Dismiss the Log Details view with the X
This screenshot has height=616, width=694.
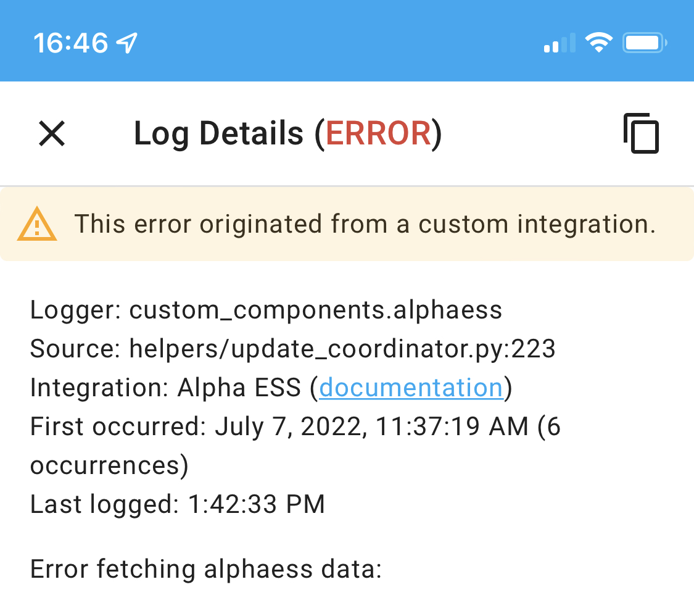point(51,134)
